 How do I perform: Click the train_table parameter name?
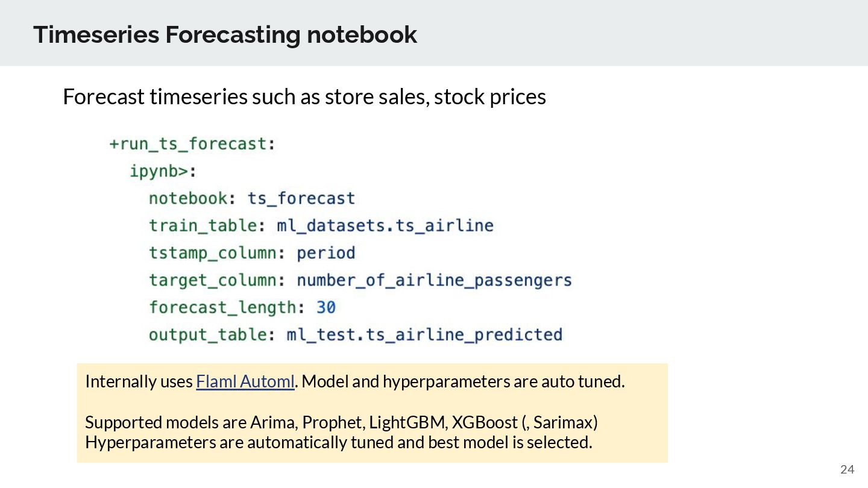203,226
